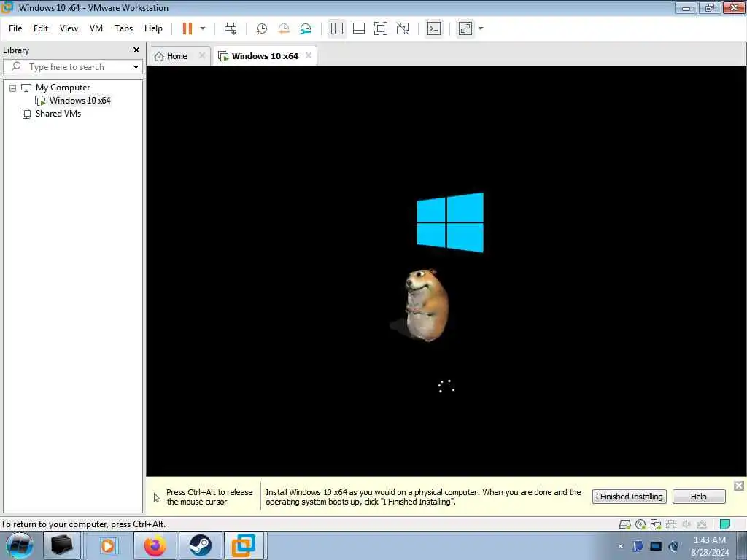Image resolution: width=747 pixels, height=560 pixels.
Task: Open the stretch guest dropdown arrow
Action: click(481, 28)
